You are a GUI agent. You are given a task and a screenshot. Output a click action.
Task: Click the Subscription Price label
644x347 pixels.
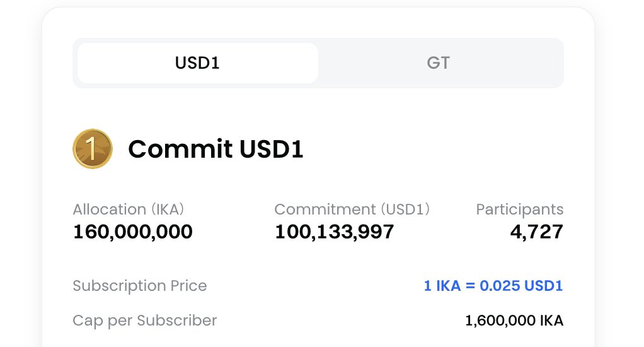coord(140,286)
